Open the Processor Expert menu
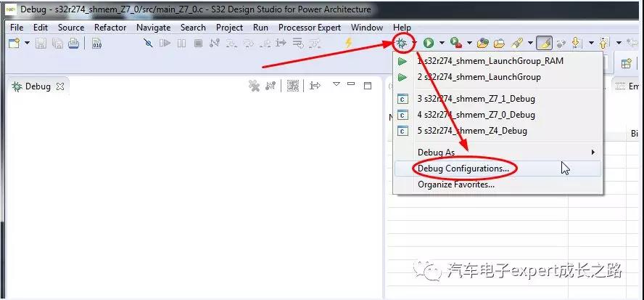 click(x=310, y=27)
